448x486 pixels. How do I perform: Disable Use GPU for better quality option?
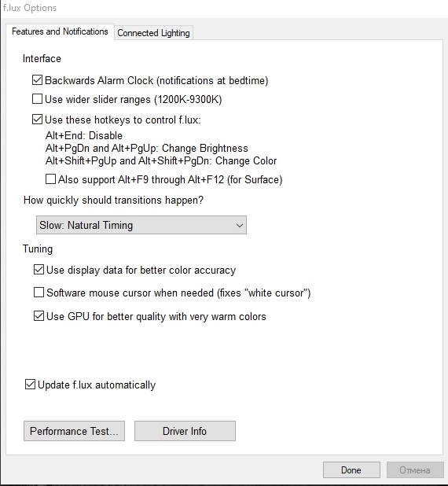coord(39,316)
